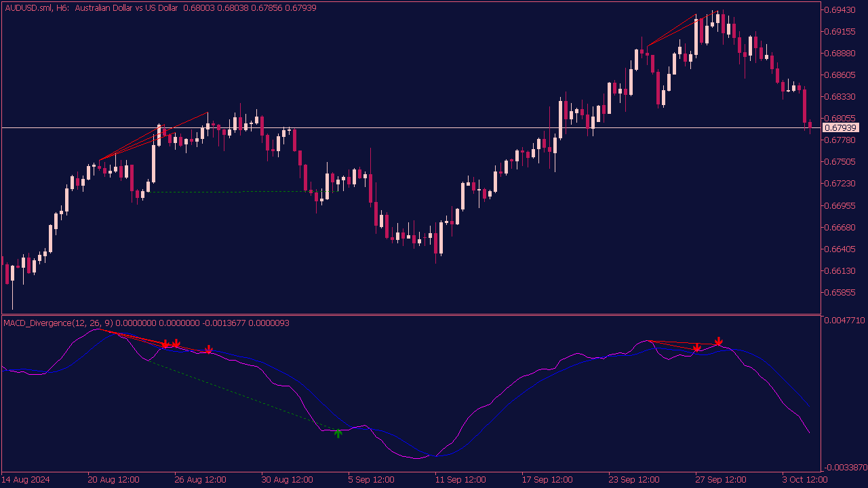The image size is (868, 488).
Task: Click the 0.66130 price scale label
Action: [x=841, y=270]
